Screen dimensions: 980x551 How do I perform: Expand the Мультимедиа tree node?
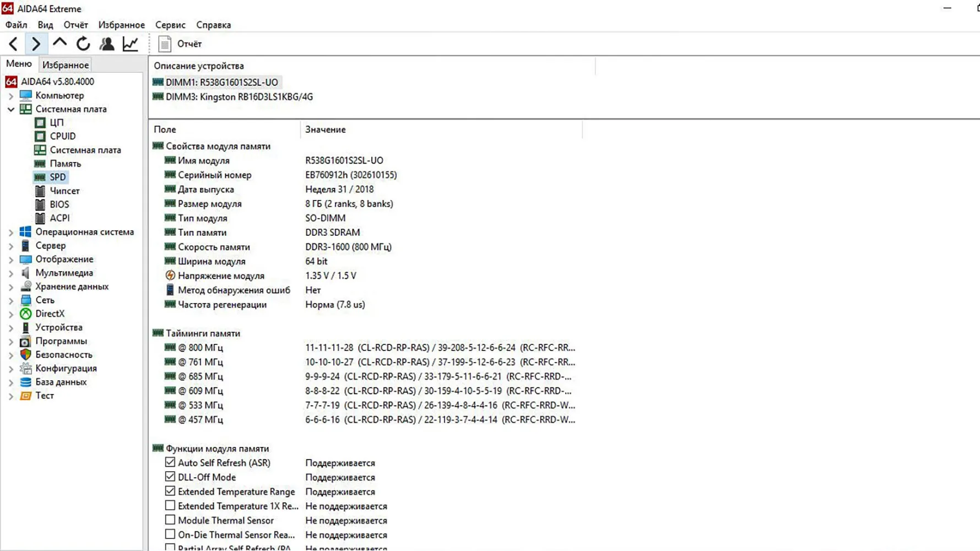click(x=10, y=273)
